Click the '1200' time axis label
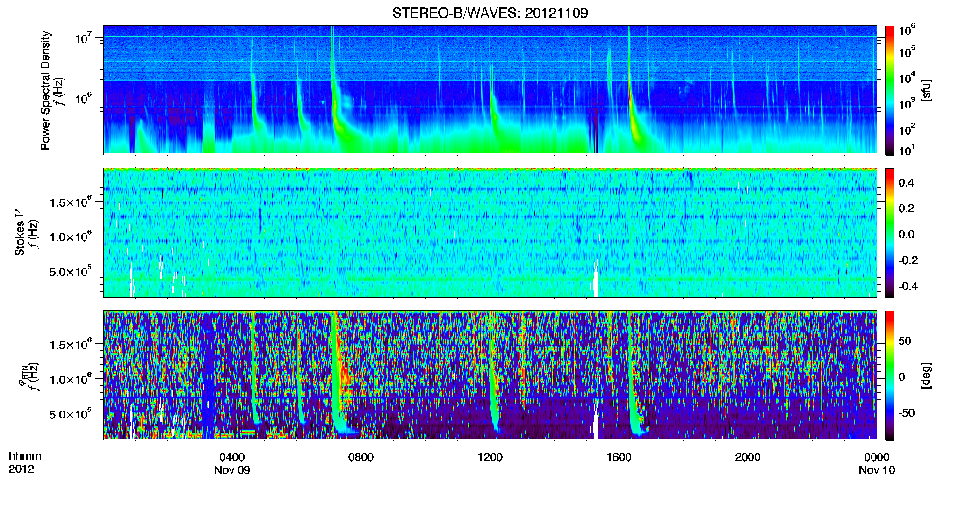The width and height of the screenshot is (980, 505). coord(490,457)
